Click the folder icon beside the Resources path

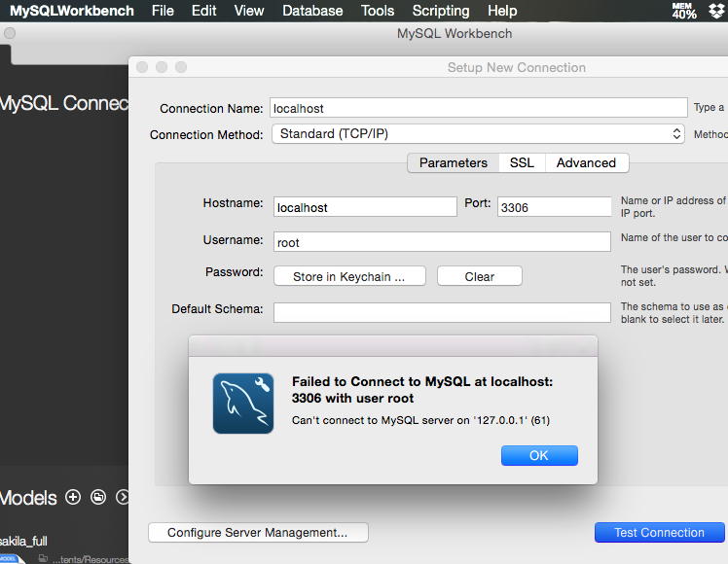[x=43, y=558]
